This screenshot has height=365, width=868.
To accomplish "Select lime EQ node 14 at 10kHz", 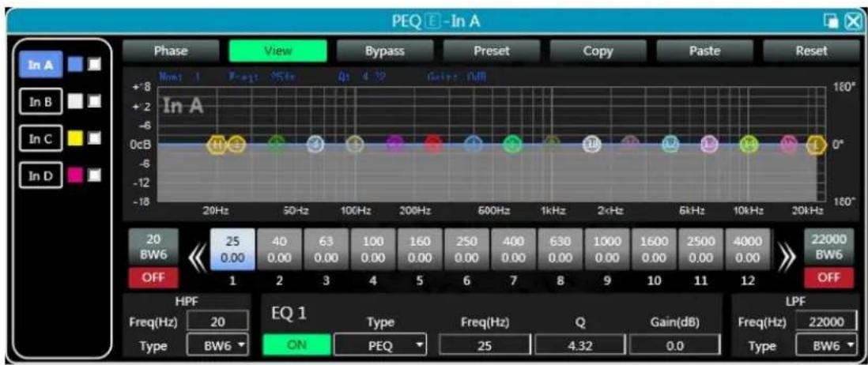I will [x=749, y=145].
